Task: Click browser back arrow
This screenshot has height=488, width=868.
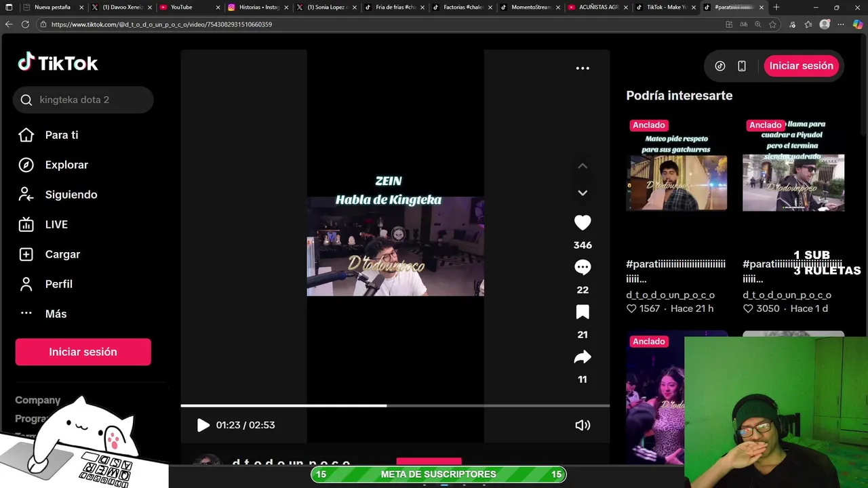Action: point(9,24)
